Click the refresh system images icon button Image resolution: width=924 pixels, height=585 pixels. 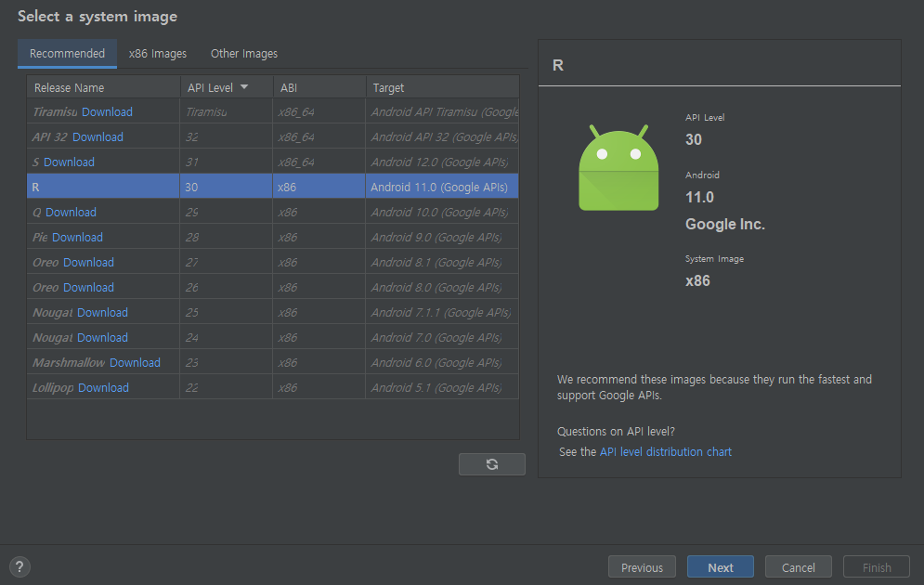491,464
